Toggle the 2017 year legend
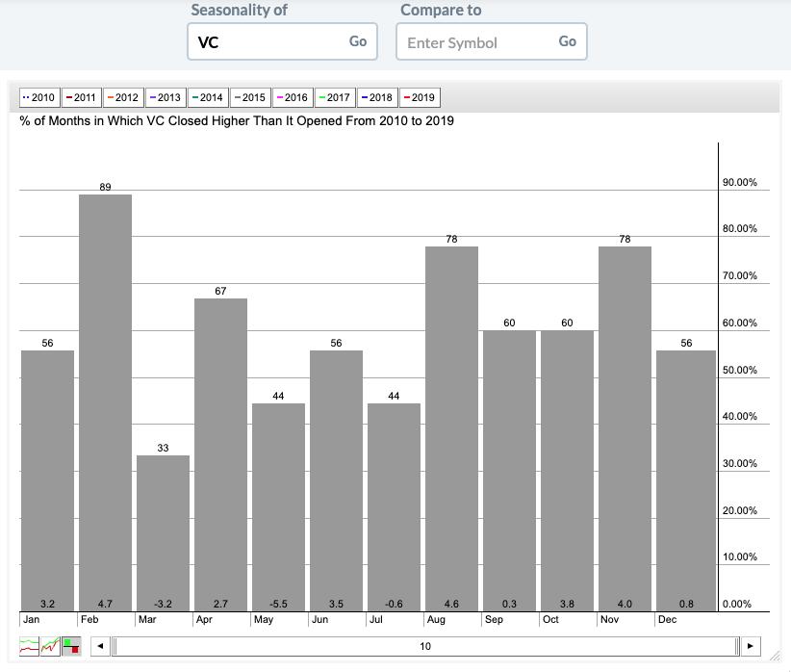The width and height of the screenshot is (791, 672). pos(336,97)
